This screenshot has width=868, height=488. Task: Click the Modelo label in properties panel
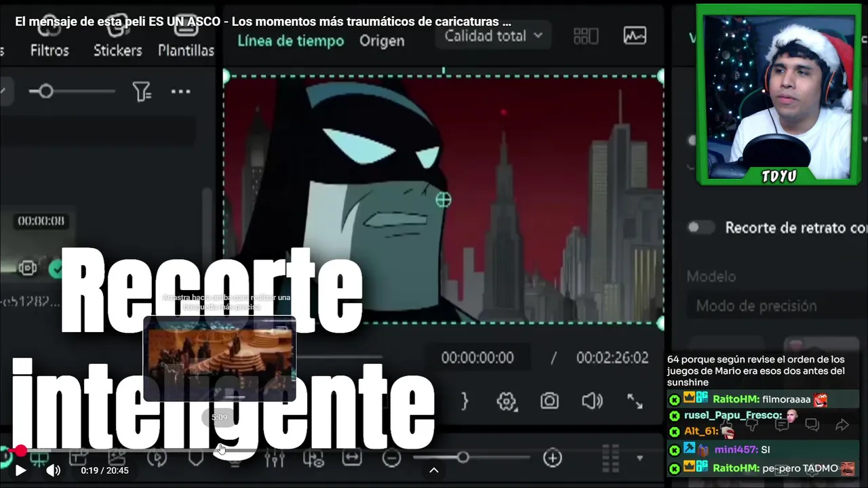[x=711, y=277]
